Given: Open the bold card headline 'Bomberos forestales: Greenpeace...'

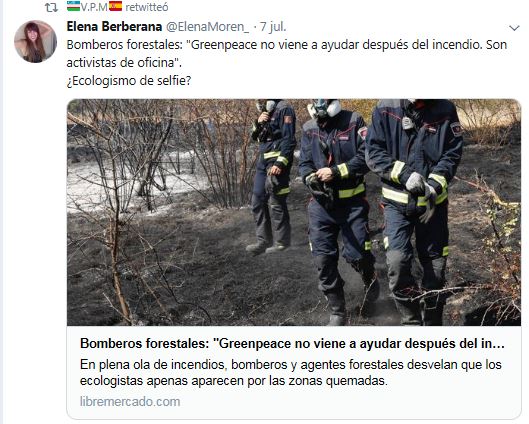Looking at the screenshot, I should coord(293,344).
